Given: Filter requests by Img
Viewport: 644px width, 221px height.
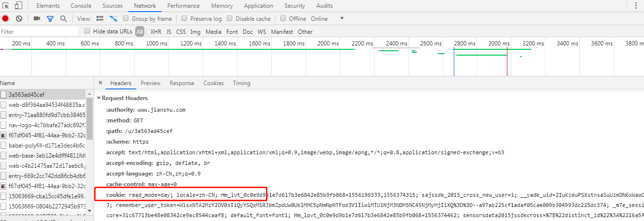Looking at the screenshot, I should click(x=196, y=31).
